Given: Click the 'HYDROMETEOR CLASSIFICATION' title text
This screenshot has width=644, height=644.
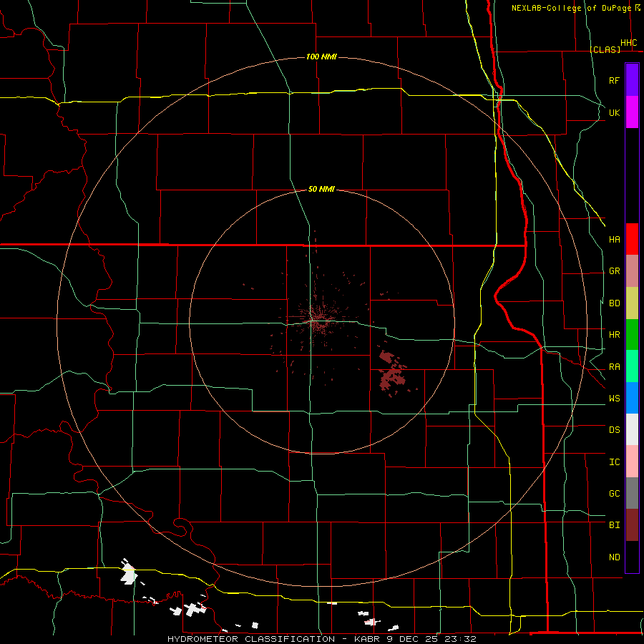Looking at the screenshot, I should pyautogui.click(x=251, y=639).
